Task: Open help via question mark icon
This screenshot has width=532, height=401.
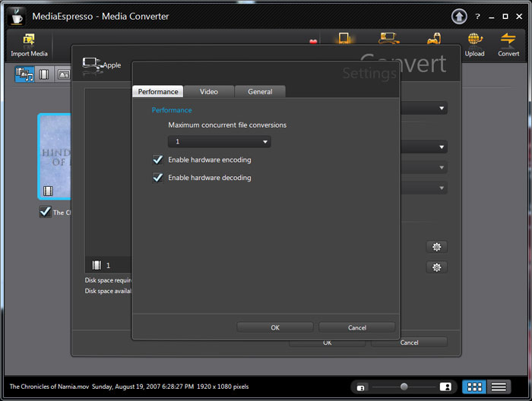Action: [x=477, y=16]
